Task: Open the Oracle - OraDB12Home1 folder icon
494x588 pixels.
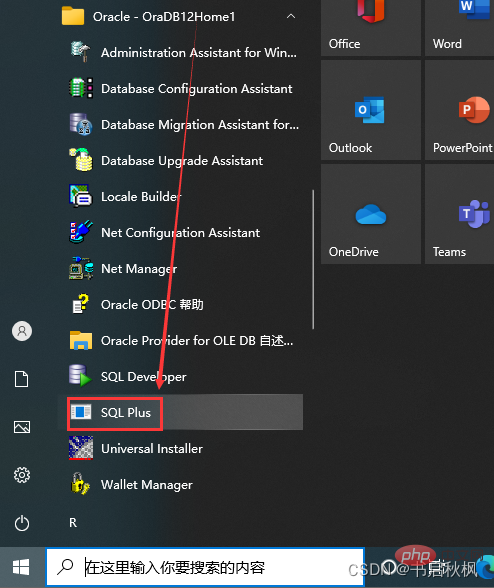Action: pyautogui.click(x=73, y=16)
